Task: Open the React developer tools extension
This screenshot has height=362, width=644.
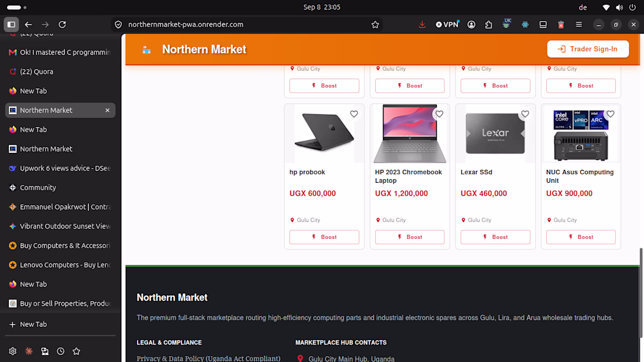Action: pos(525,25)
